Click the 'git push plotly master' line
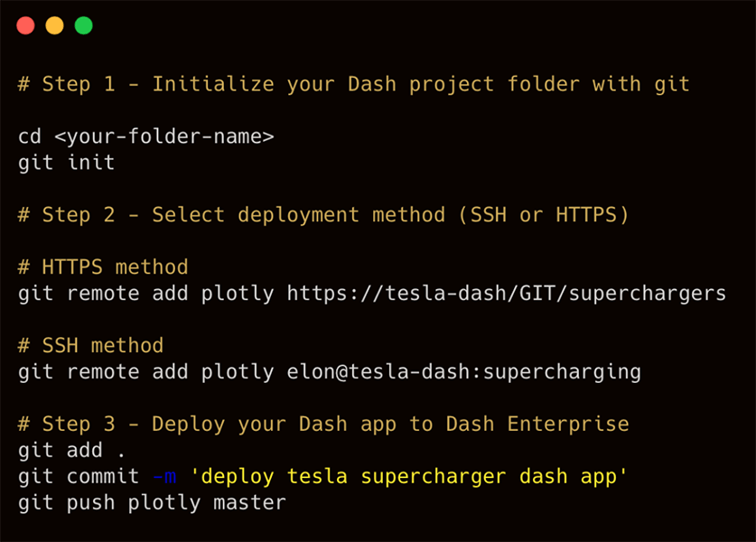 click(x=152, y=503)
